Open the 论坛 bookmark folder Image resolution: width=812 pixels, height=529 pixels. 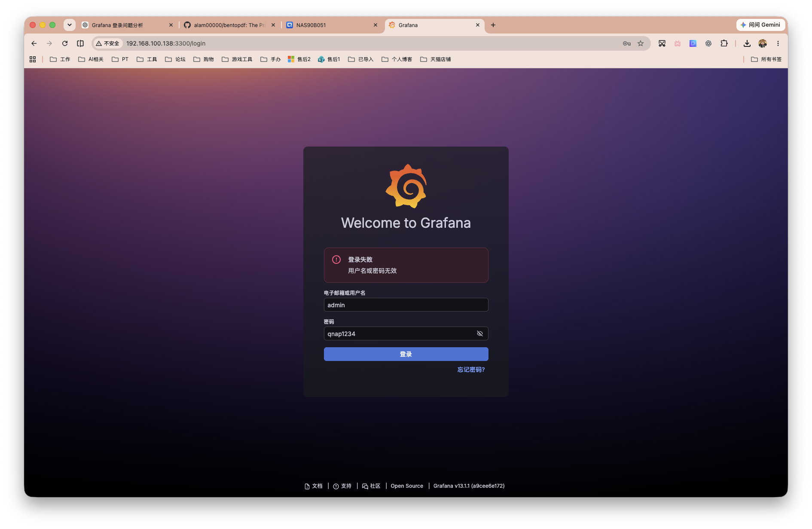[x=175, y=59]
